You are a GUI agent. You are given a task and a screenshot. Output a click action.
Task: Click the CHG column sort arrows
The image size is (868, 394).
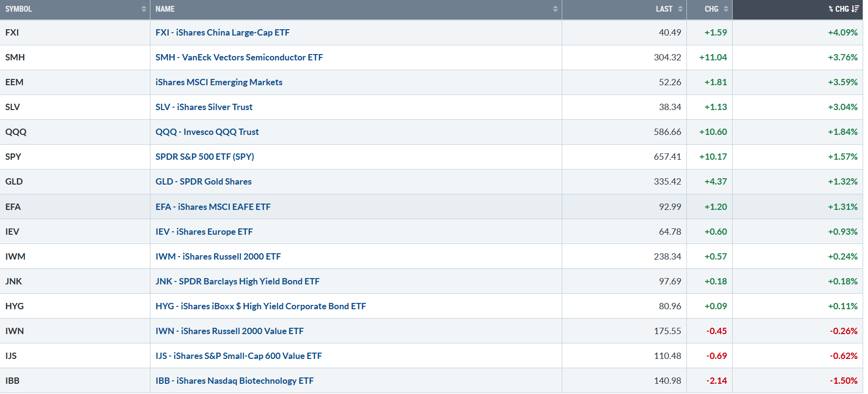click(726, 9)
